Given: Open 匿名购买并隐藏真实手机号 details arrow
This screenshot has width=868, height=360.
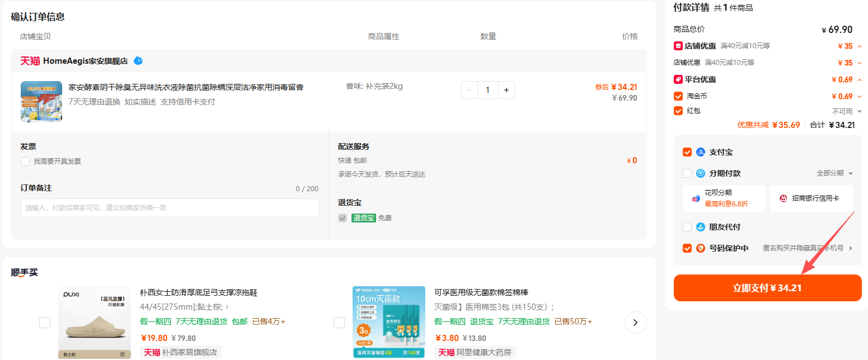Looking at the screenshot, I should 851,248.
